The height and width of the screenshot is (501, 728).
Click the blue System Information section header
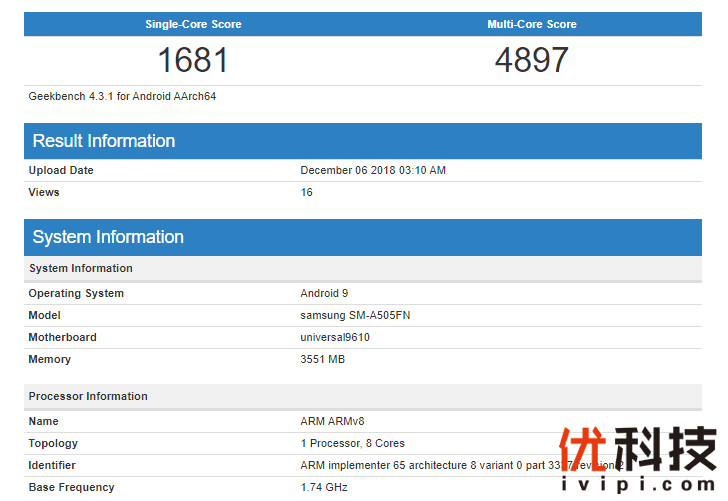(x=108, y=237)
